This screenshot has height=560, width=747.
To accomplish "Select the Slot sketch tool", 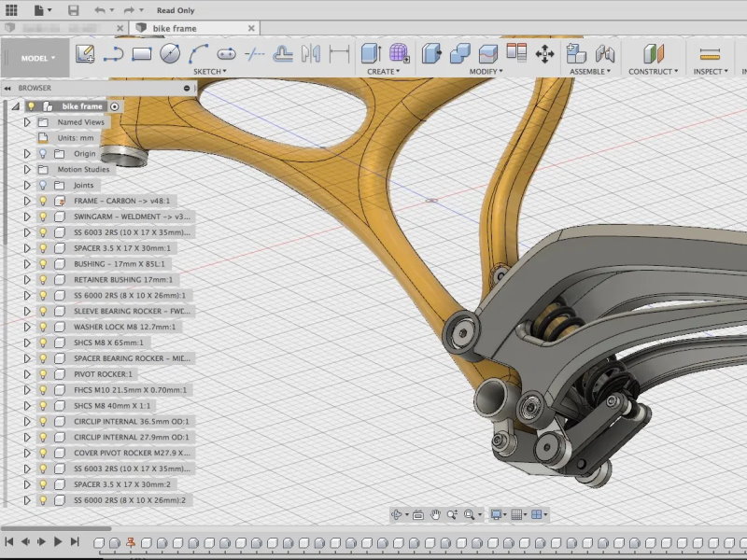I will [x=226, y=54].
